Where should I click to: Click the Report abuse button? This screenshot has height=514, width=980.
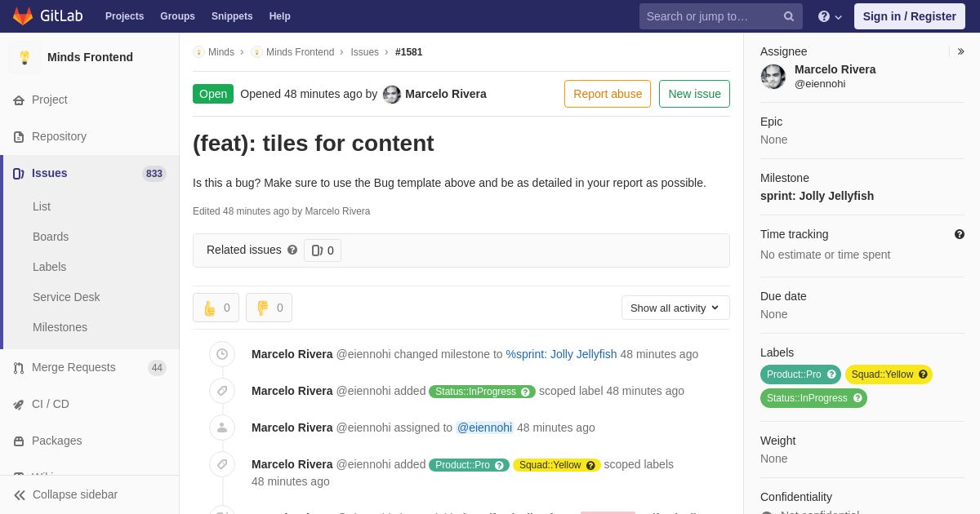(x=608, y=94)
